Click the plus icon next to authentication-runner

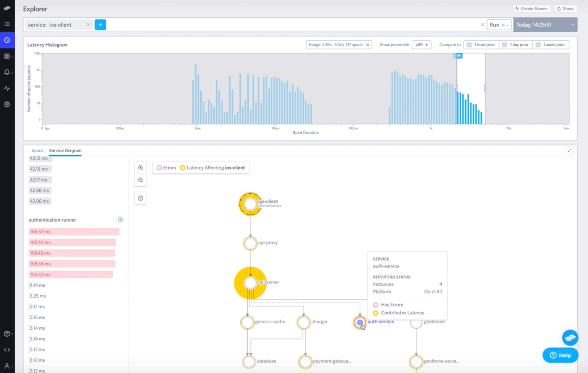(x=120, y=220)
